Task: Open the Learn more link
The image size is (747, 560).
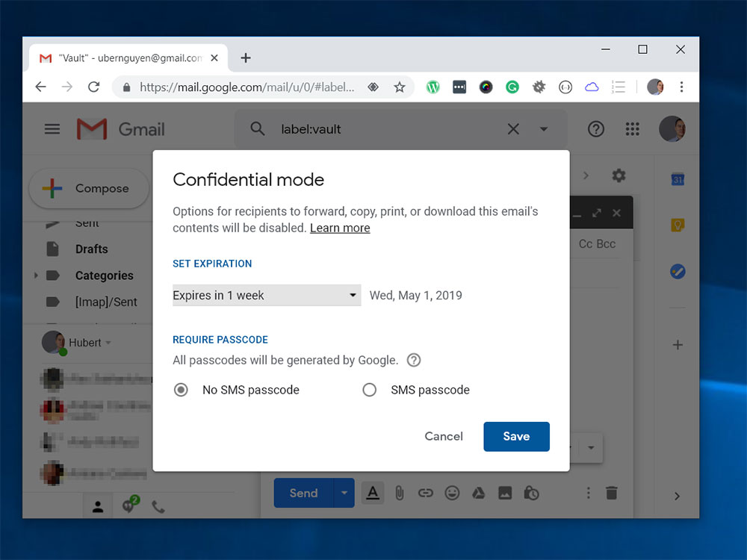Action: coord(340,228)
